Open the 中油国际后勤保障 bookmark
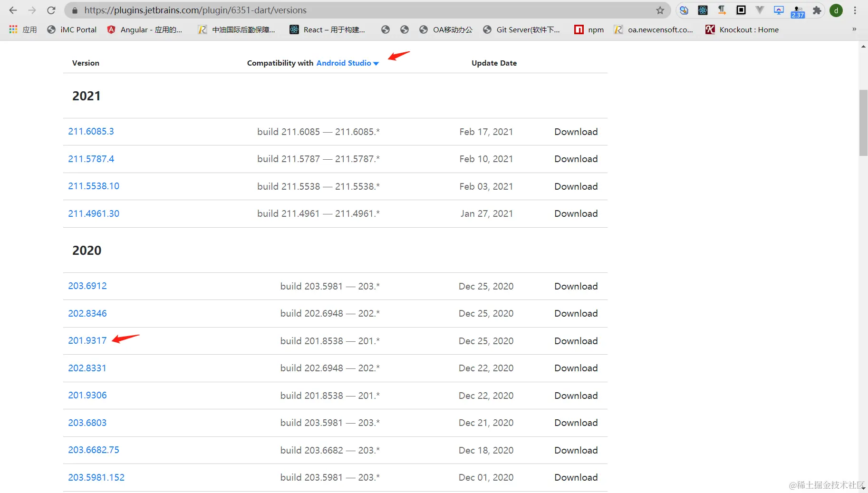The width and height of the screenshot is (868, 493). click(237, 29)
